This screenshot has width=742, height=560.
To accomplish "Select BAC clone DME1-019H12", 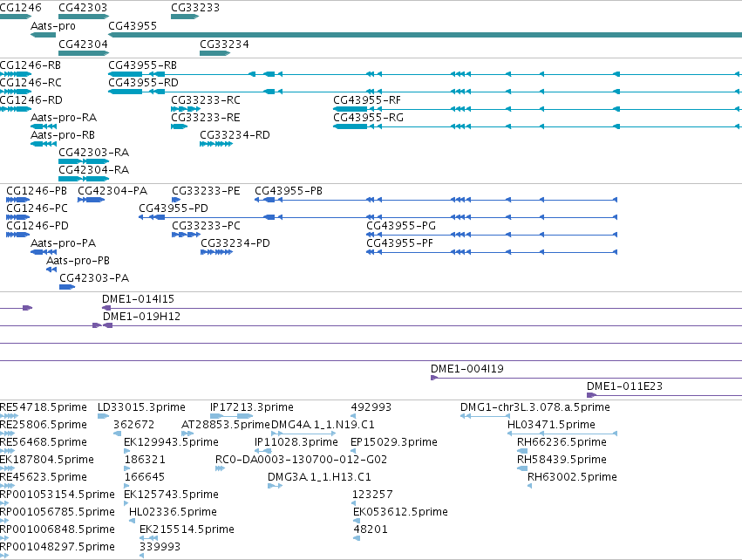I will [x=141, y=317].
